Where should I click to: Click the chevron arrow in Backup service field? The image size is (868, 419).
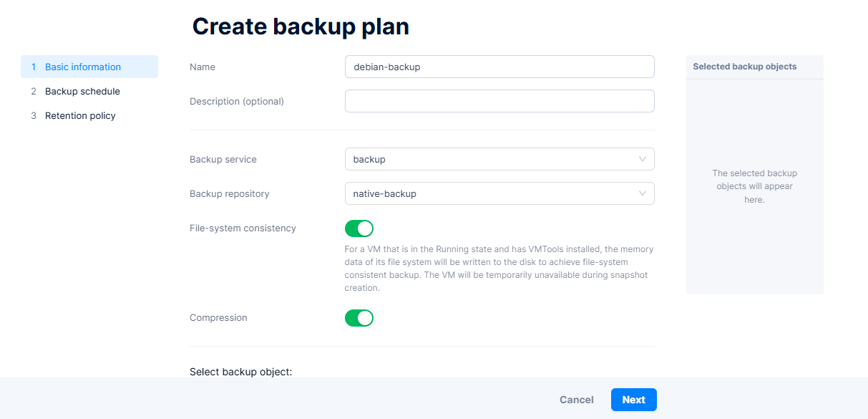642,159
